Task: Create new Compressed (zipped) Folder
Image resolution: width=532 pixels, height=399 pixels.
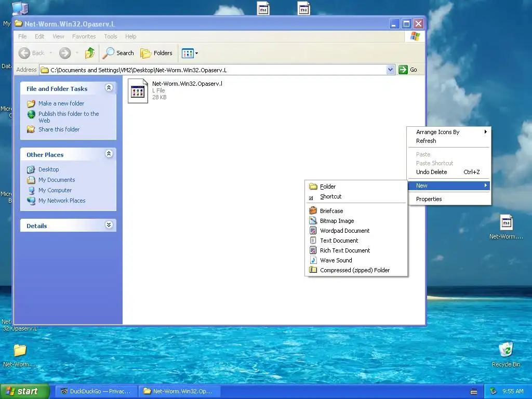Action: pyautogui.click(x=356, y=270)
